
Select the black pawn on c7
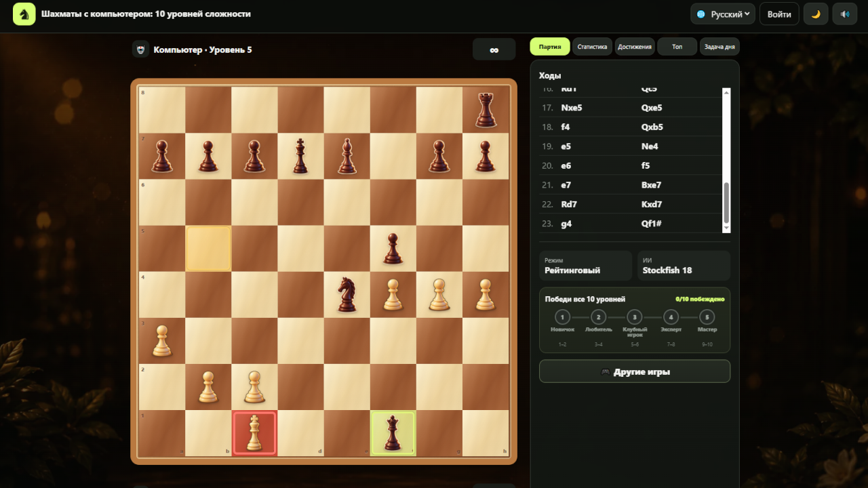click(254, 156)
